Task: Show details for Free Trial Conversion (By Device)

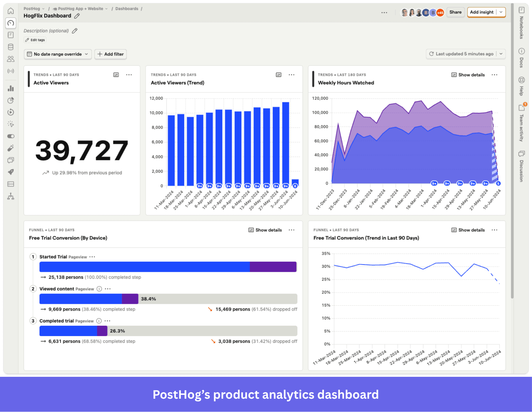Action: [x=265, y=230]
